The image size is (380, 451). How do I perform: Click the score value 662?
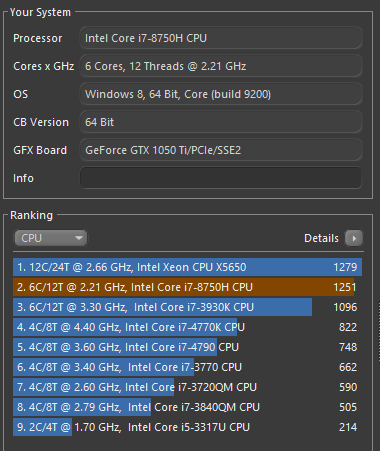(348, 367)
